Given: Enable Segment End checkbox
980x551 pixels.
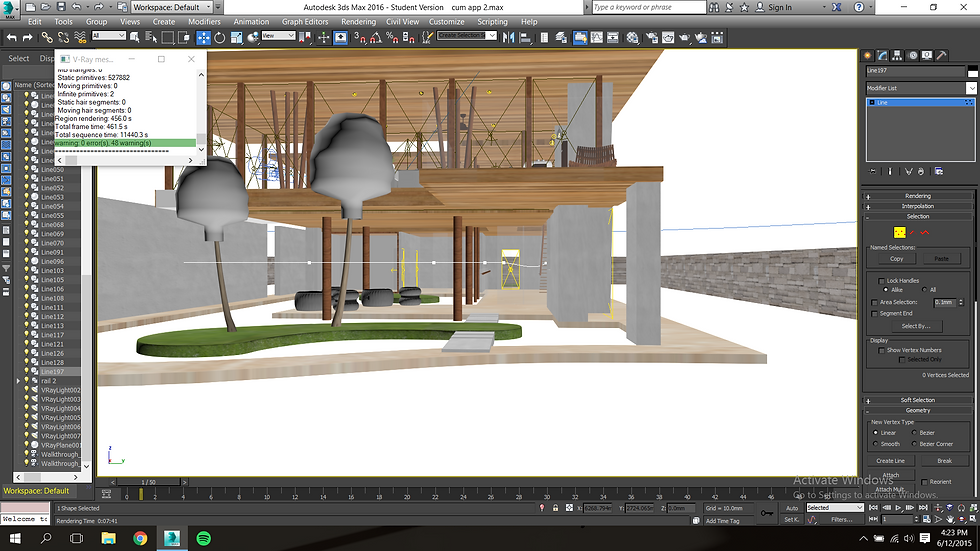Looking at the screenshot, I should (x=874, y=314).
